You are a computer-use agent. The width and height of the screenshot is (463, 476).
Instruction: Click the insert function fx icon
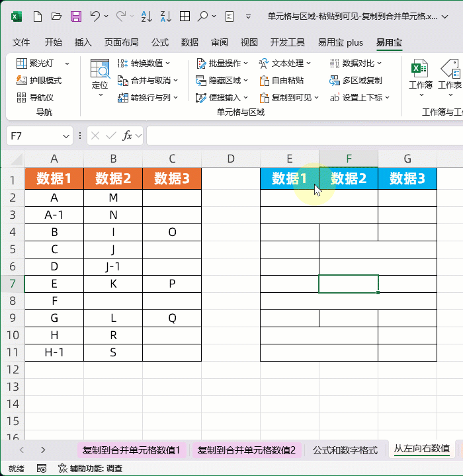click(128, 136)
